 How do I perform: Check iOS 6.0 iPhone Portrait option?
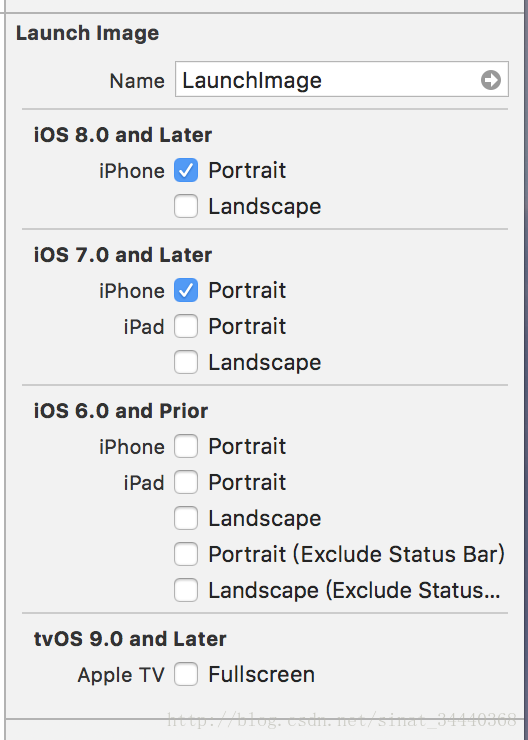pos(186,446)
